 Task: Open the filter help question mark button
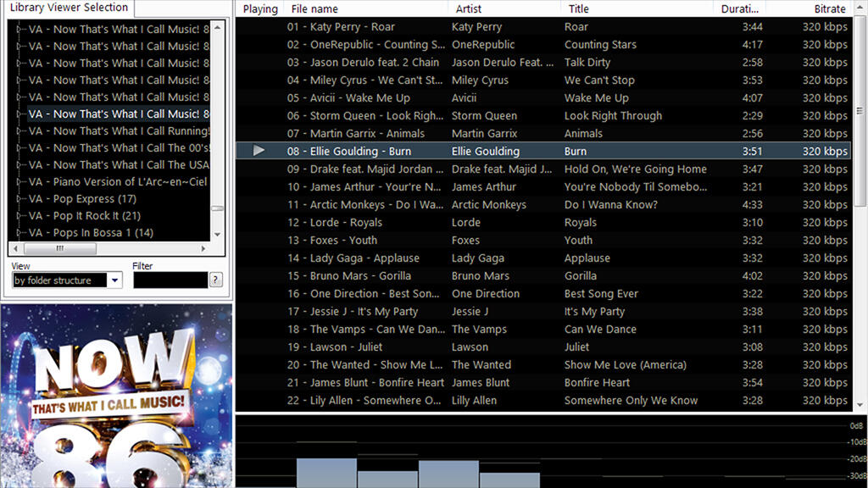click(216, 280)
